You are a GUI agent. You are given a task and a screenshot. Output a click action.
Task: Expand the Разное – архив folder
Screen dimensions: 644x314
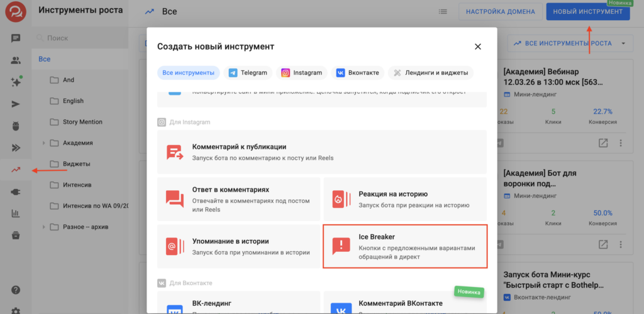(x=43, y=227)
